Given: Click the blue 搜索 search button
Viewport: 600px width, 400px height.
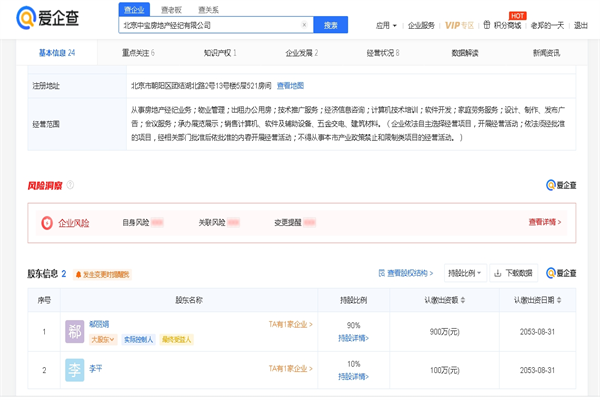Looking at the screenshot, I should [331, 25].
